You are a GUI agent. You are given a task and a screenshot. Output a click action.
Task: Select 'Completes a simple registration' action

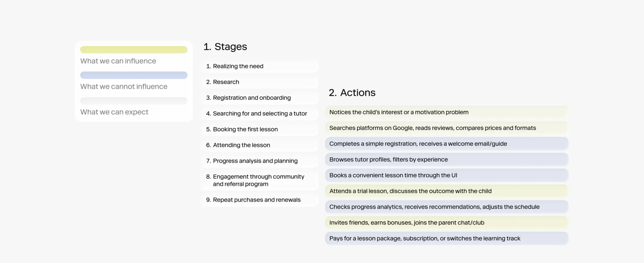coord(418,144)
